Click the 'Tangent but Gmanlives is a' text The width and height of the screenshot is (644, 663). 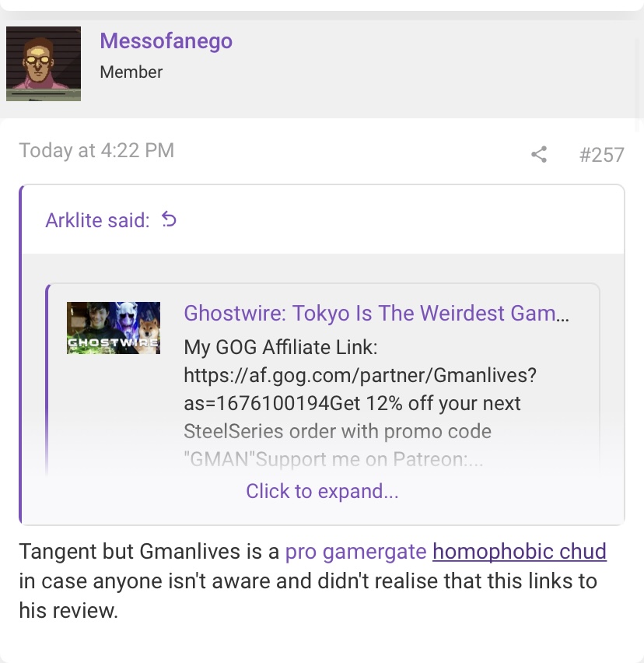tap(149, 552)
